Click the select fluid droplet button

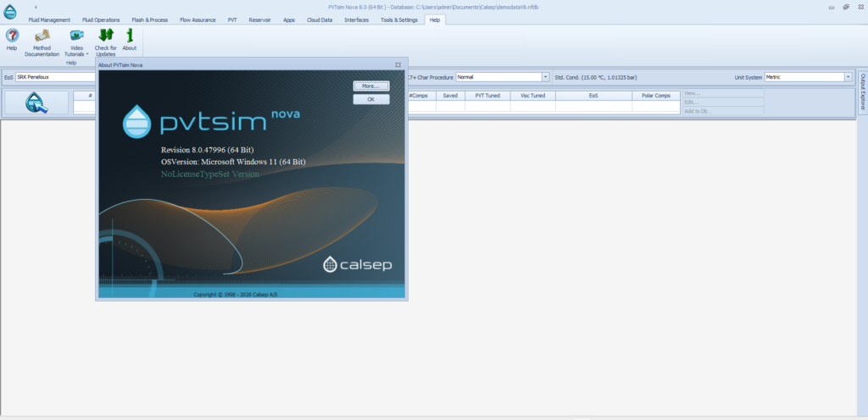(36, 102)
